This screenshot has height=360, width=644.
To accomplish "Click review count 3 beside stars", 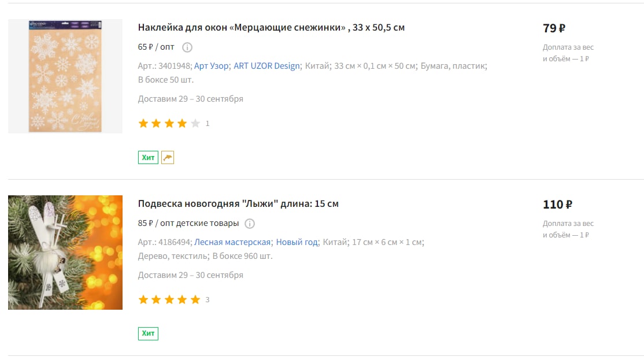I will click(208, 300).
